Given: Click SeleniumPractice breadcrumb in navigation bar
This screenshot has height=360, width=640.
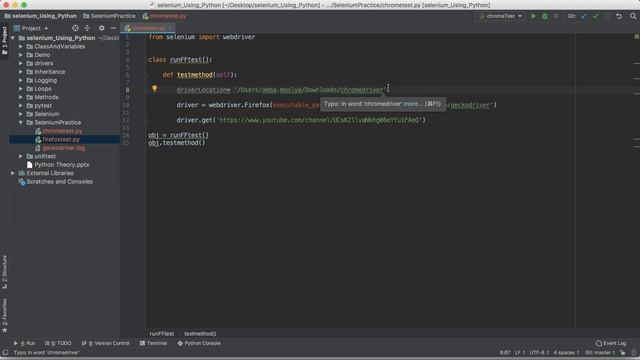Looking at the screenshot, I should click(109, 16).
